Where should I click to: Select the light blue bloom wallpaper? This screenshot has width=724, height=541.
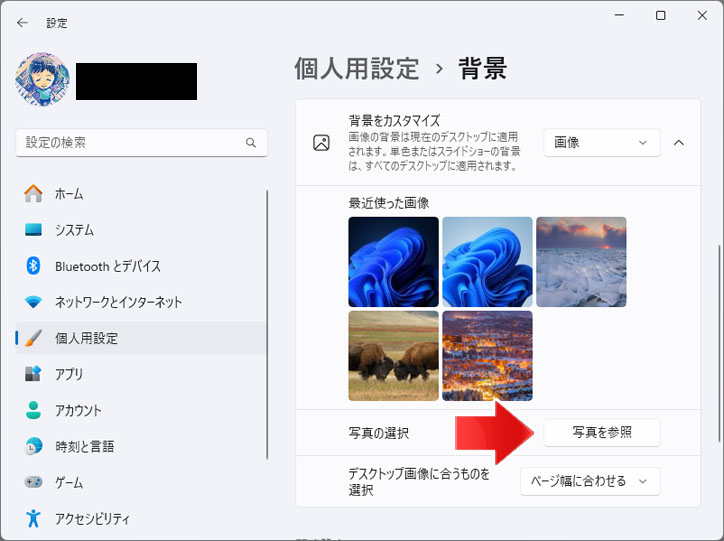(487, 262)
